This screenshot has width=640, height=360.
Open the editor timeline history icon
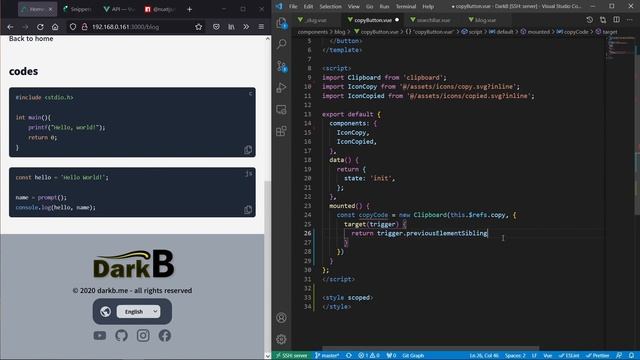tap(589, 20)
